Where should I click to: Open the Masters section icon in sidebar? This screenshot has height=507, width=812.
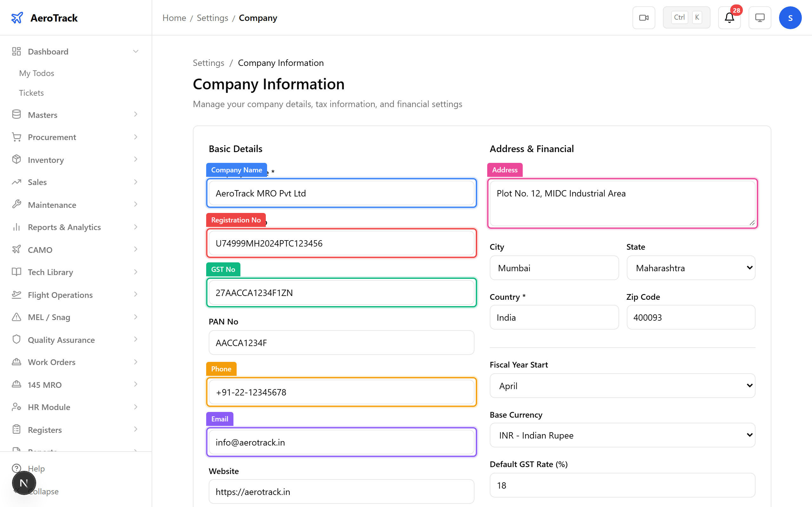pos(16,114)
